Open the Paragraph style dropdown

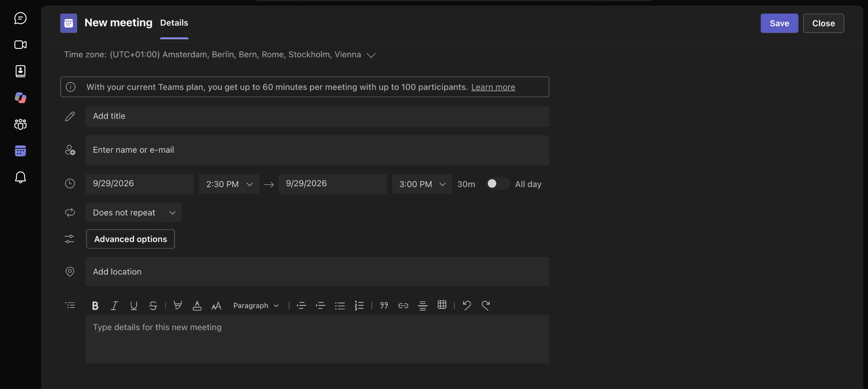[x=256, y=305]
